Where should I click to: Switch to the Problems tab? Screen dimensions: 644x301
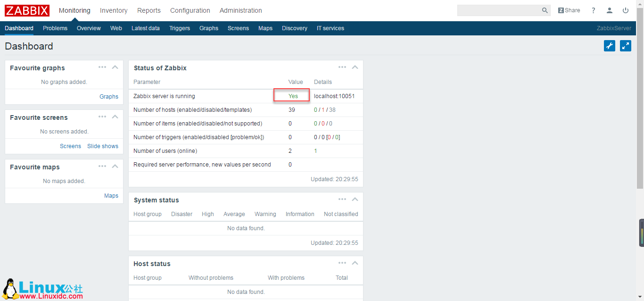click(x=55, y=28)
